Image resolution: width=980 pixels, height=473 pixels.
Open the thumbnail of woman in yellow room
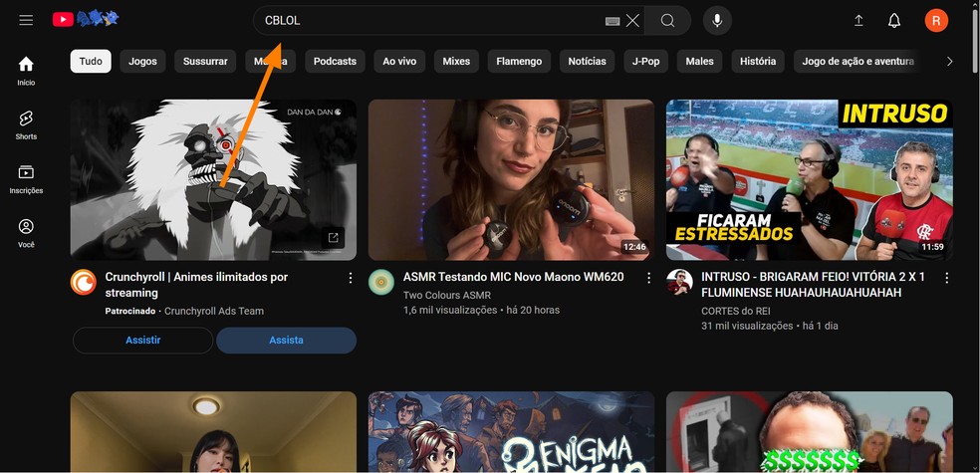pos(213,432)
